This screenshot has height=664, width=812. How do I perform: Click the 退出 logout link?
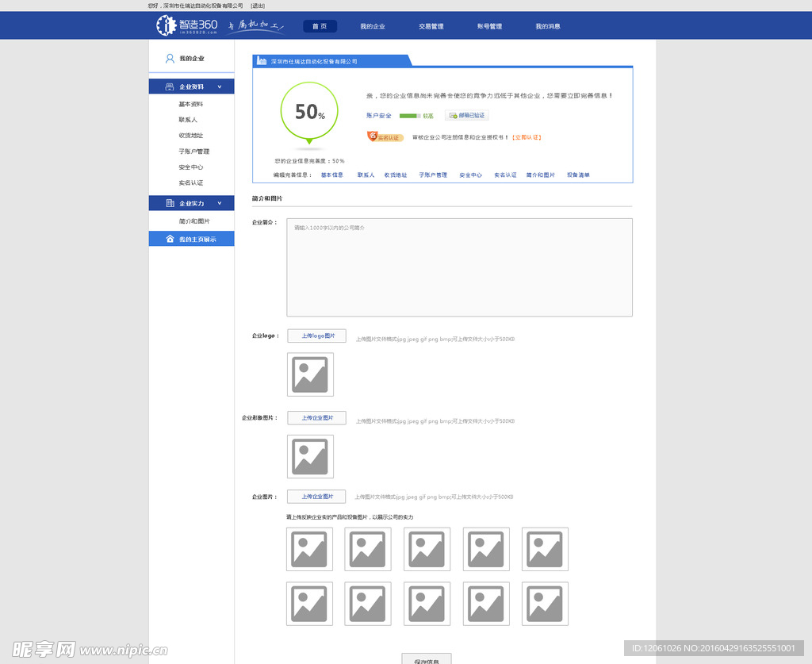tap(258, 6)
